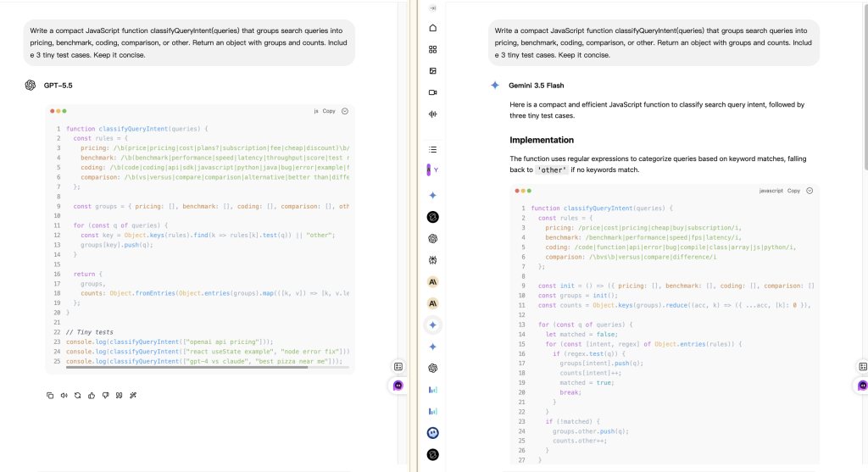Select the blue smiling face sidebar icon
868x472 pixels.
point(433,433)
